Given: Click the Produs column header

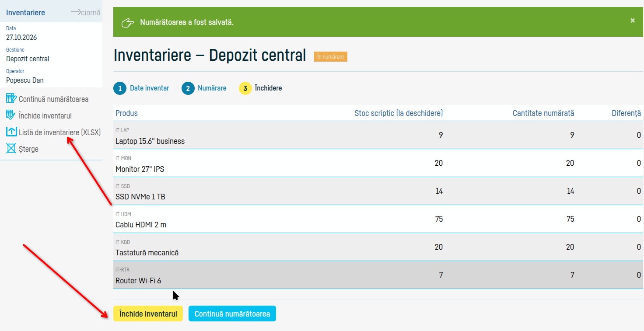Looking at the screenshot, I should coord(126,113).
